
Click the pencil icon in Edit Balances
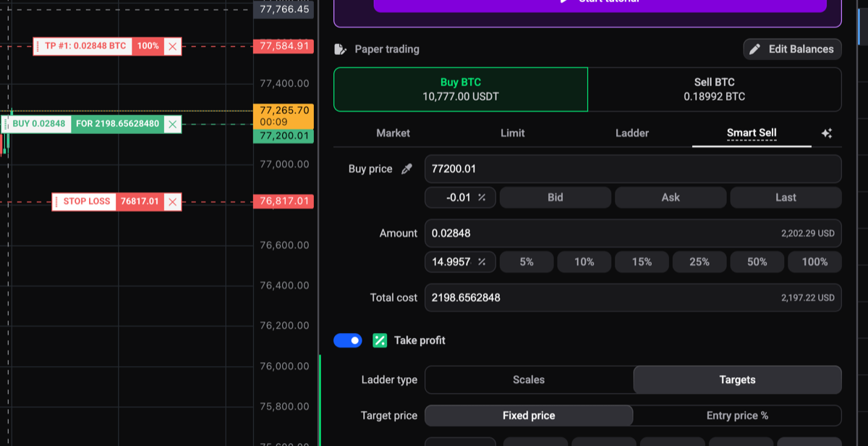tap(755, 49)
